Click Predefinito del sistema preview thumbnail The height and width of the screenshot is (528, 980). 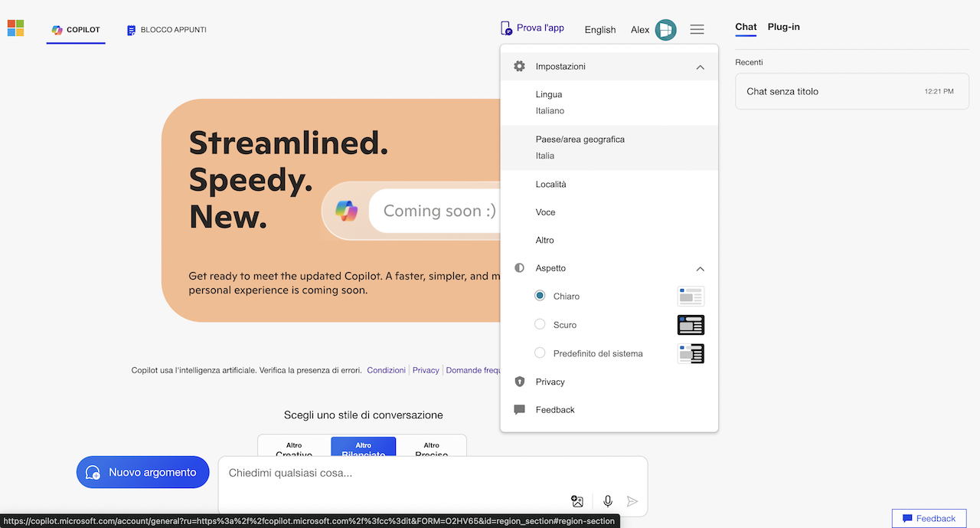[x=691, y=353]
